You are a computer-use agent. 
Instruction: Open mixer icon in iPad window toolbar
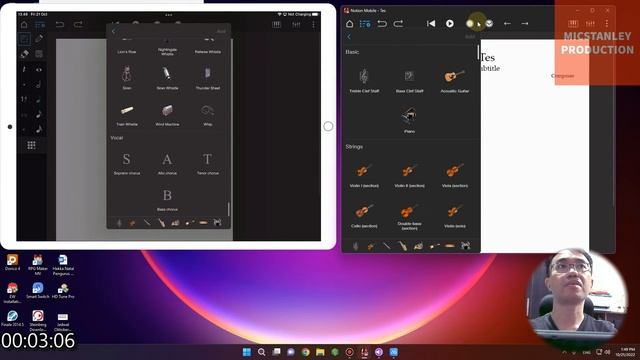[296, 25]
